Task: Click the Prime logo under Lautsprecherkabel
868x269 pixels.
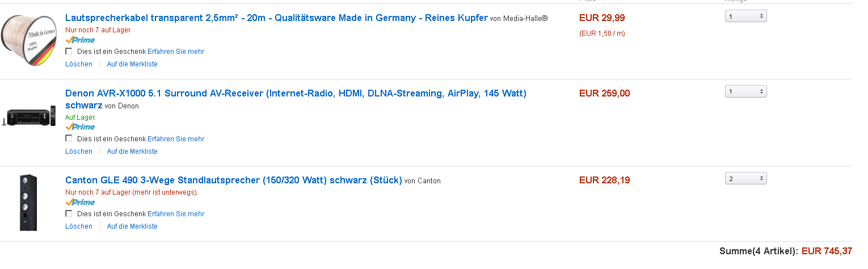Action: tap(80, 40)
